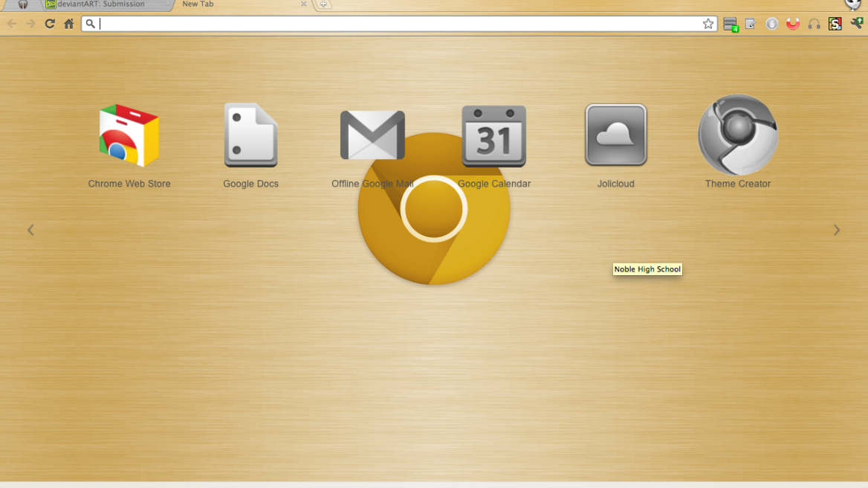The image size is (868, 488).
Task: Open the headphones extension in the toolbar
Action: (814, 24)
